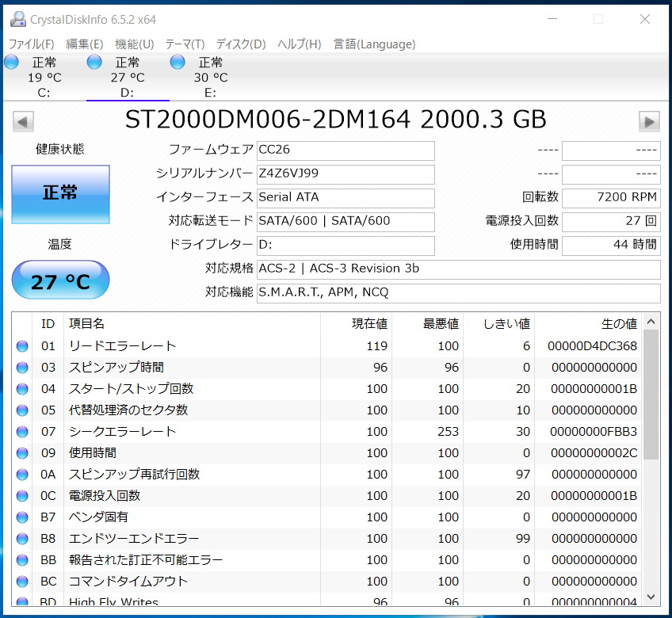Image resolution: width=672 pixels, height=618 pixels.
Task: Click the model title ST2000DM006-2DM164 2000.3 GB
Action: tap(335, 120)
